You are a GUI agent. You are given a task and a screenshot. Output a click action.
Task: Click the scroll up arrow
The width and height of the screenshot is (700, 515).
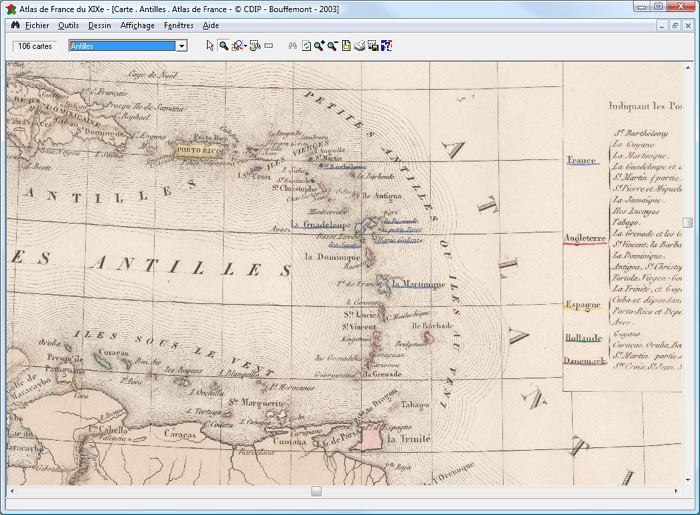tap(688, 67)
